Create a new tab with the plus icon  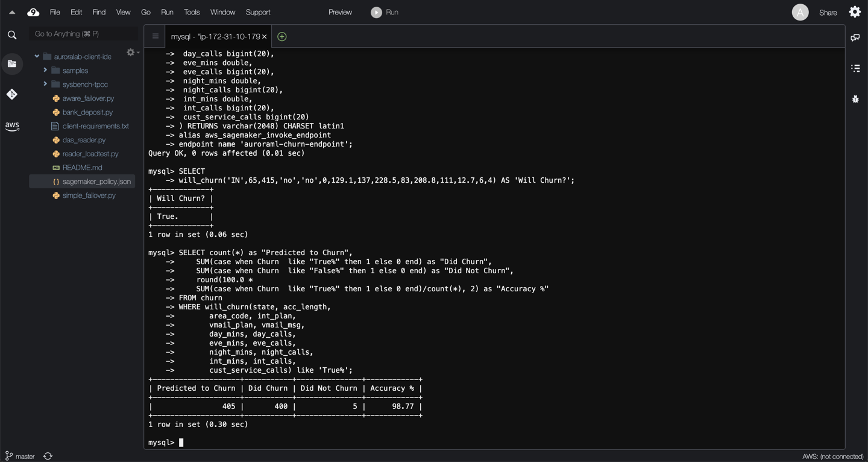point(281,37)
